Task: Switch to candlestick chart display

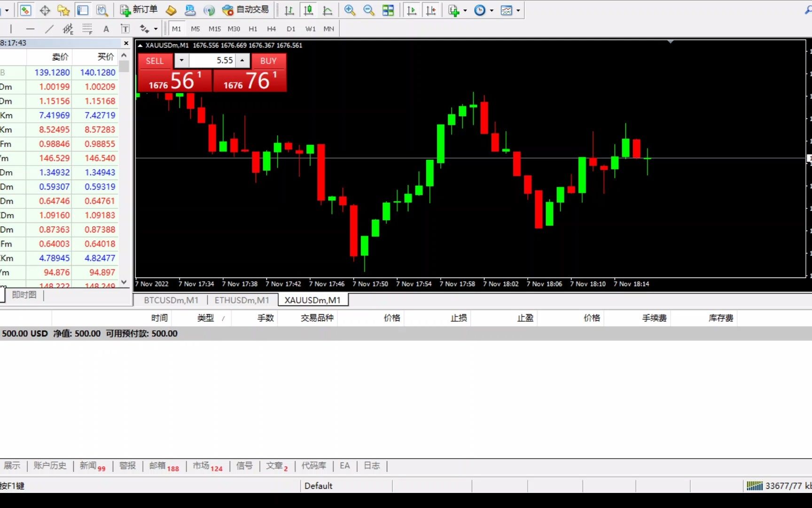Action: coord(308,10)
